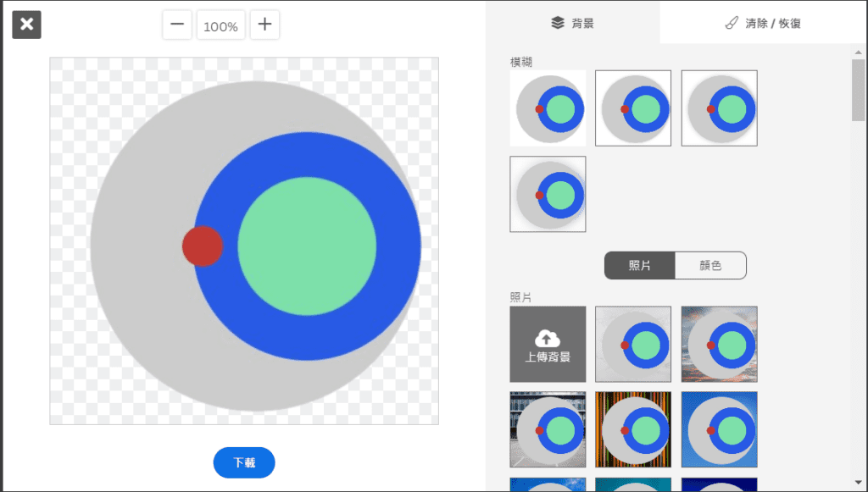Click the 100% zoom level field
Screen dimensions: 868x492
pos(221,25)
